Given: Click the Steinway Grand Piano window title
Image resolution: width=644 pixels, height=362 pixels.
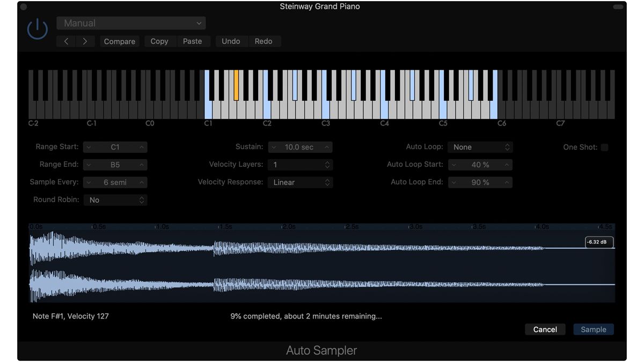Looking at the screenshot, I should point(320,7).
